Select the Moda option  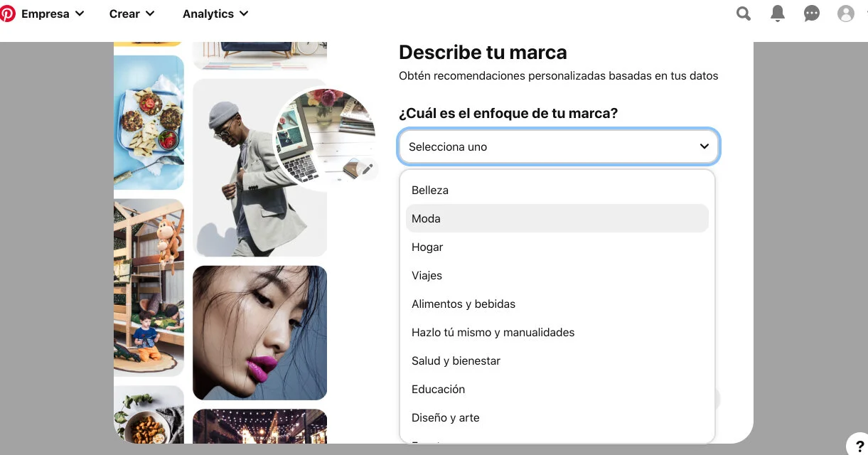(x=557, y=218)
